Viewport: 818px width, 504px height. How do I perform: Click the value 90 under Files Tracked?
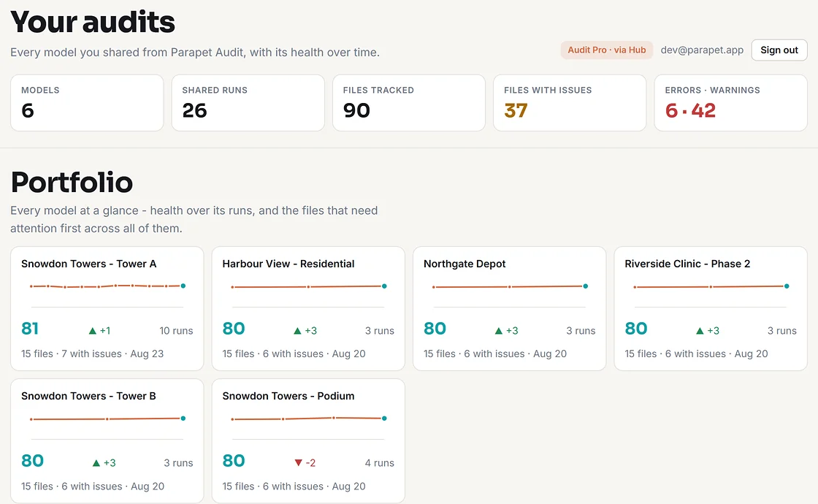[356, 110]
